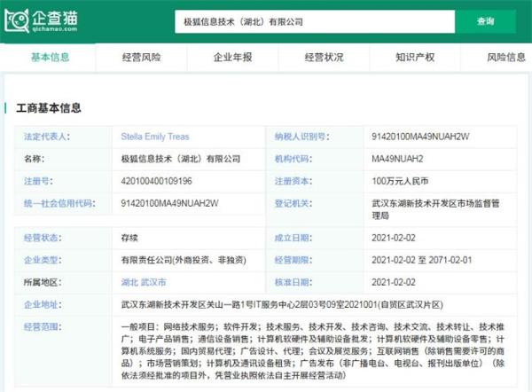The width and height of the screenshot is (532, 392).
Task: Click the 登记机关 label
Action: [293, 204]
